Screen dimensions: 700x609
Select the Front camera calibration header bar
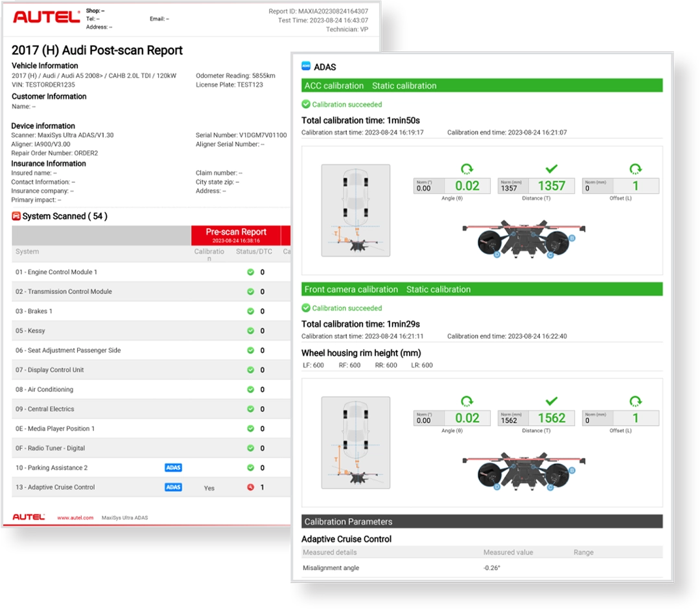(482, 289)
